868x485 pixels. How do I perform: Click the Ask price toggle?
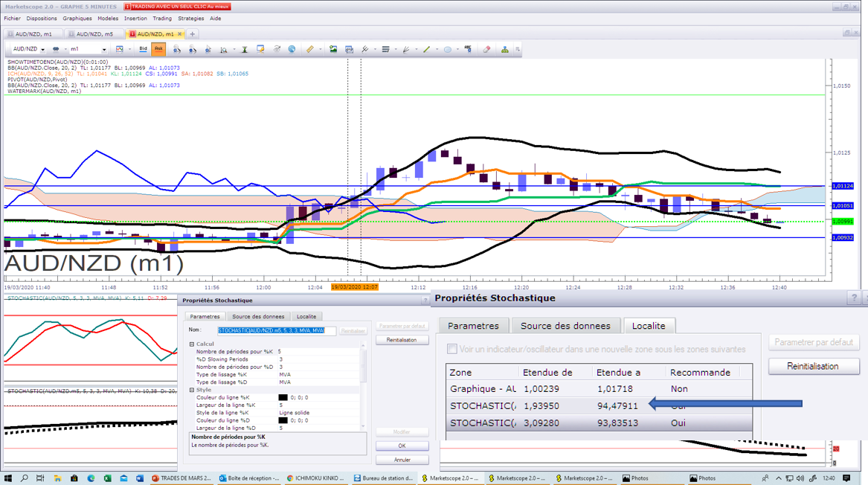click(158, 49)
